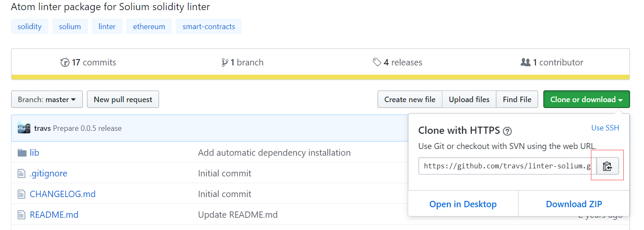Copy clone URL to clipboard
The height and width of the screenshot is (230, 644).
point(607,166)
